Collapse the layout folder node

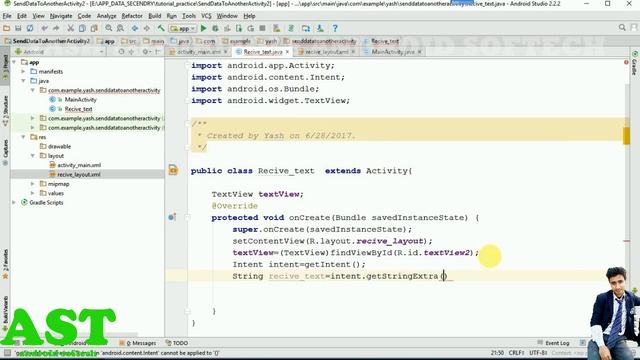pyautogui.click(x=33, y=156)
